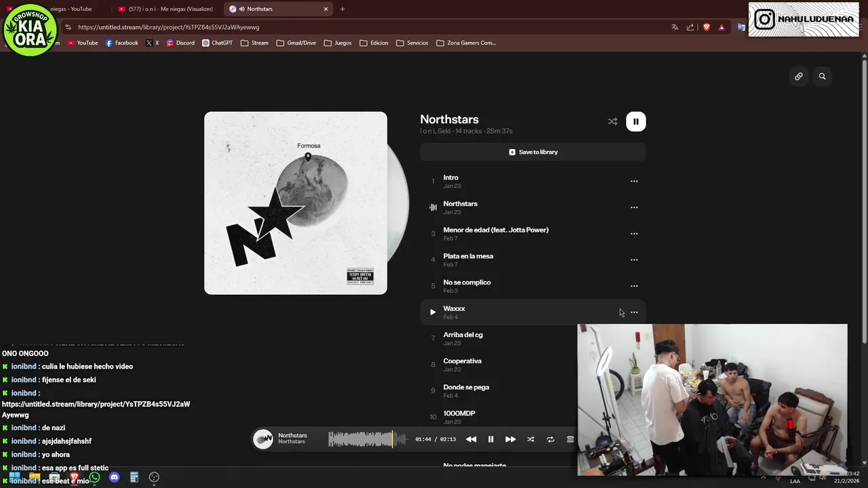The width and height of the screenshot is (868, 488).
Task: Select track Donde se pega
Action: (498, 391)
